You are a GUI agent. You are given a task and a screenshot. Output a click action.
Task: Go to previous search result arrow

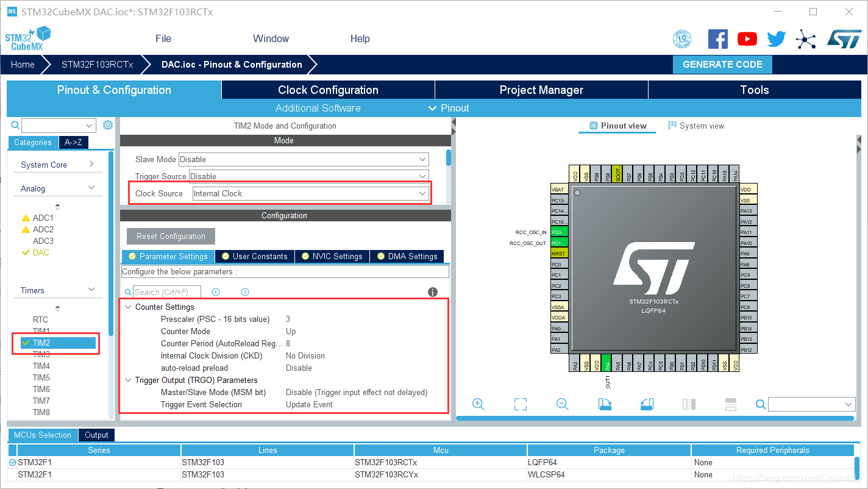click(216, 292)
